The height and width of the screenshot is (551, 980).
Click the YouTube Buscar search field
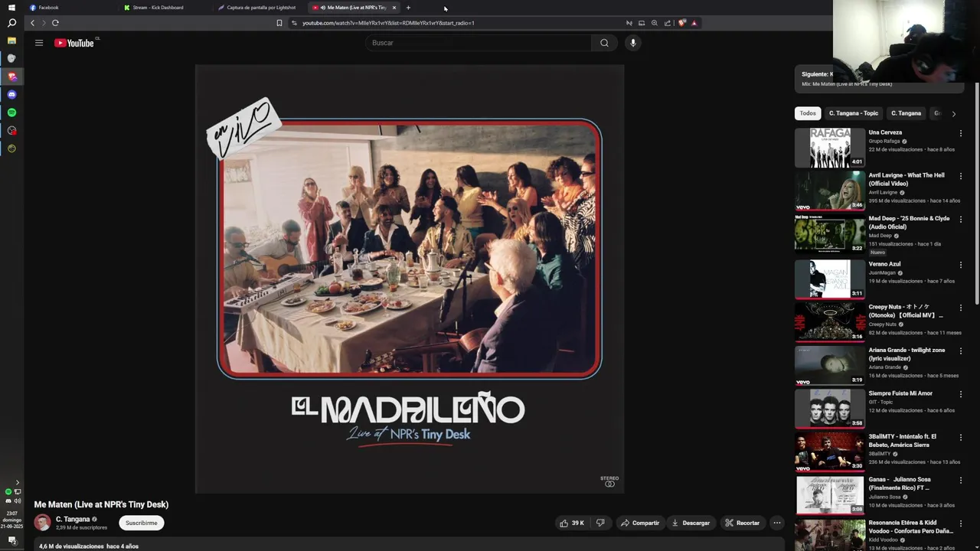pos(479,43)
